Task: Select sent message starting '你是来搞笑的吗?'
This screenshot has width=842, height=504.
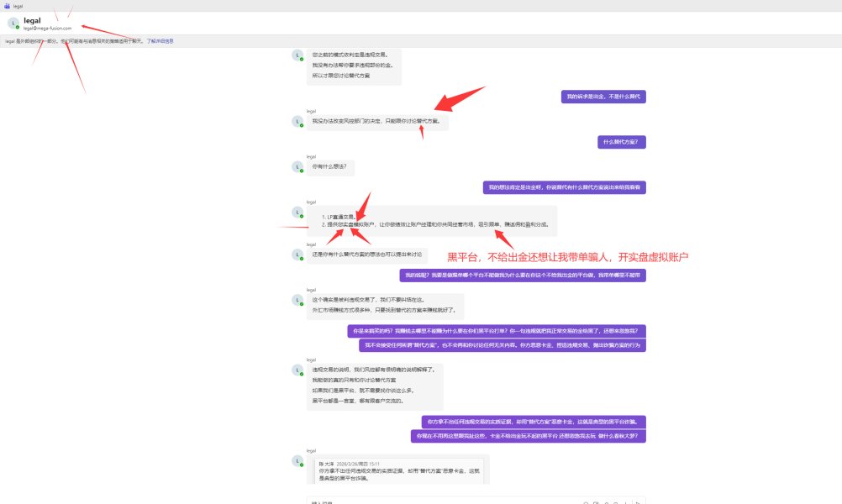Action: [497, 331]
